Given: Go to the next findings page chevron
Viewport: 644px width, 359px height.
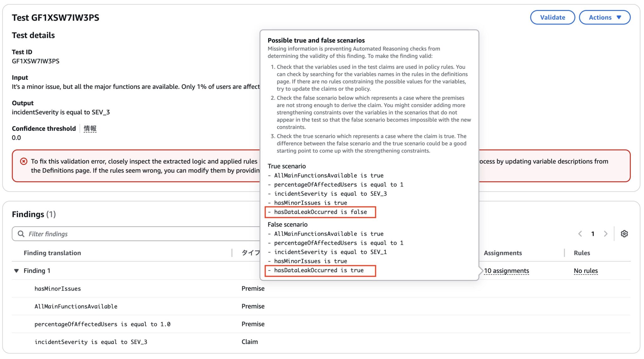Looking at the screenshot, I should coord(606,234).
